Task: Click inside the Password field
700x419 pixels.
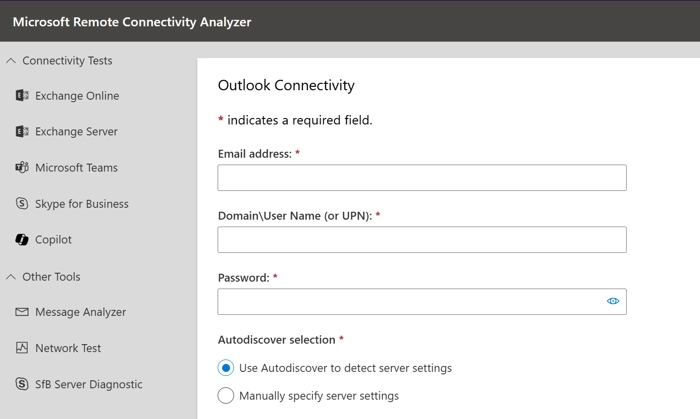Action: click(x=411, y=302)
